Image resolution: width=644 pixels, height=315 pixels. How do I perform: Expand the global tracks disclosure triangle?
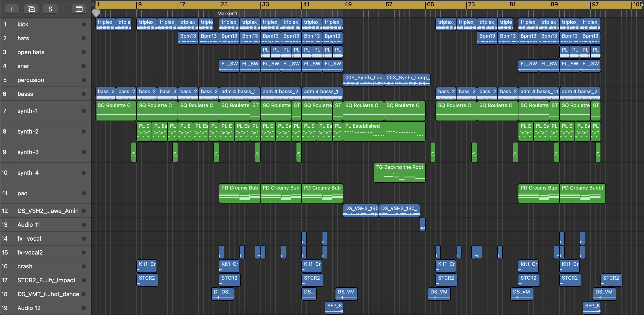click(x=93, y=4)
